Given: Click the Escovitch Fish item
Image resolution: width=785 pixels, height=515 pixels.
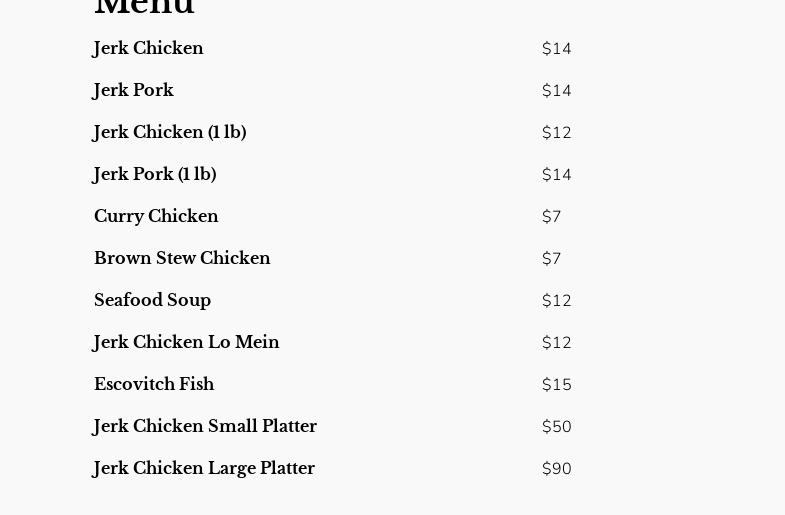Looking at the screenshot, I should pyautogui.click(x=154, y=385).
